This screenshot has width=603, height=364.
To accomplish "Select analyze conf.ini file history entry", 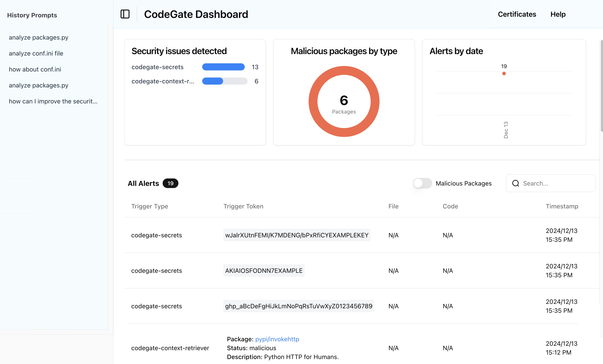I will pyautogui.click(x=36, y=53).
